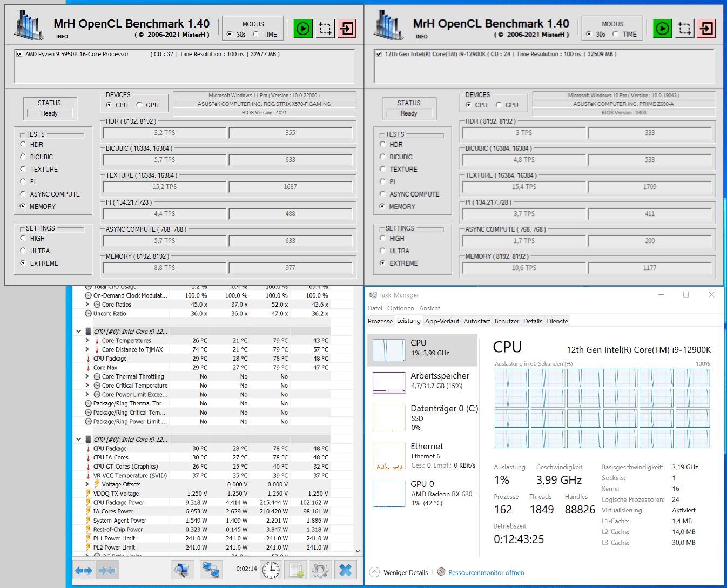Click HDR score field 355 in left window
Screen dimensions: 727x588
click(x=291, y=133)
